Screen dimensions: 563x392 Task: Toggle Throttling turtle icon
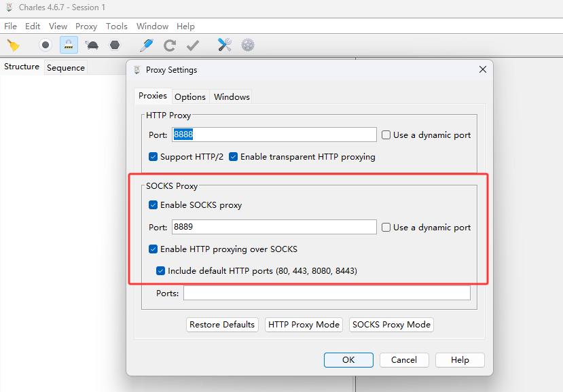click(92, 45)
